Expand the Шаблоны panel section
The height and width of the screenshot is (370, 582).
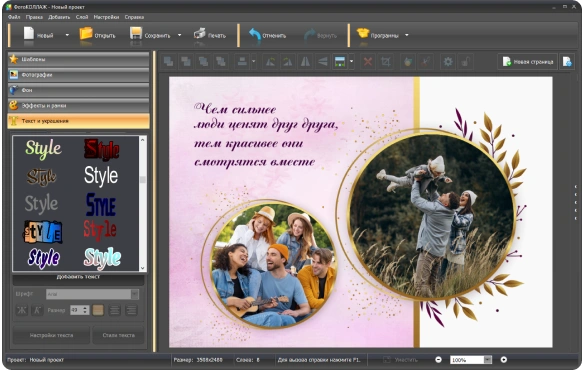[78, 59]
